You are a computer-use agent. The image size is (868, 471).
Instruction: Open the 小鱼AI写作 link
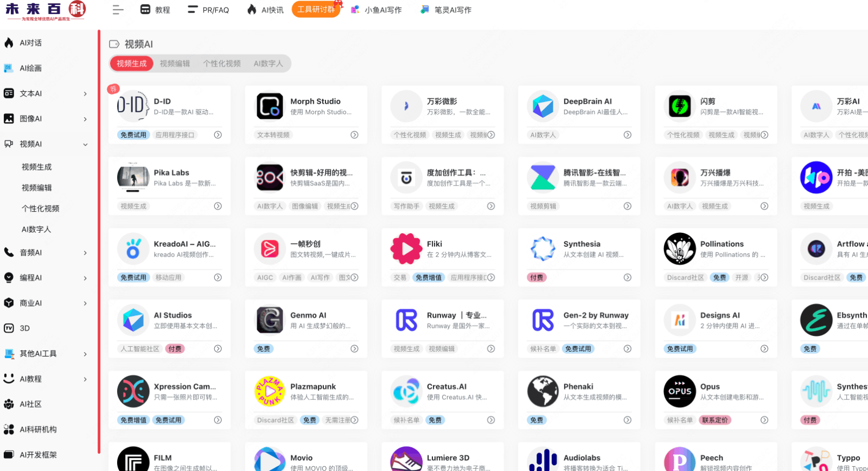(376, 10)
